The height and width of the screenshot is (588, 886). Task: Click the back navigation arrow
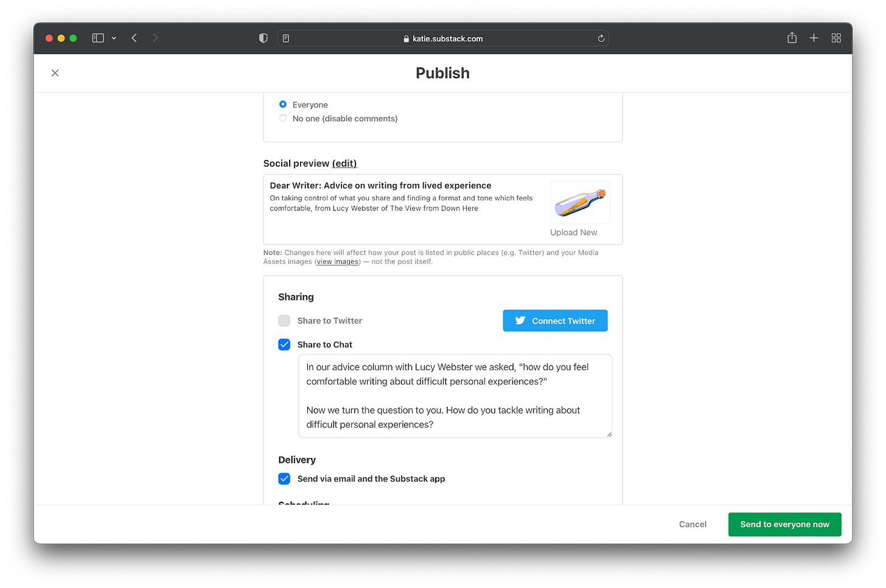click(x=134, y=38)
